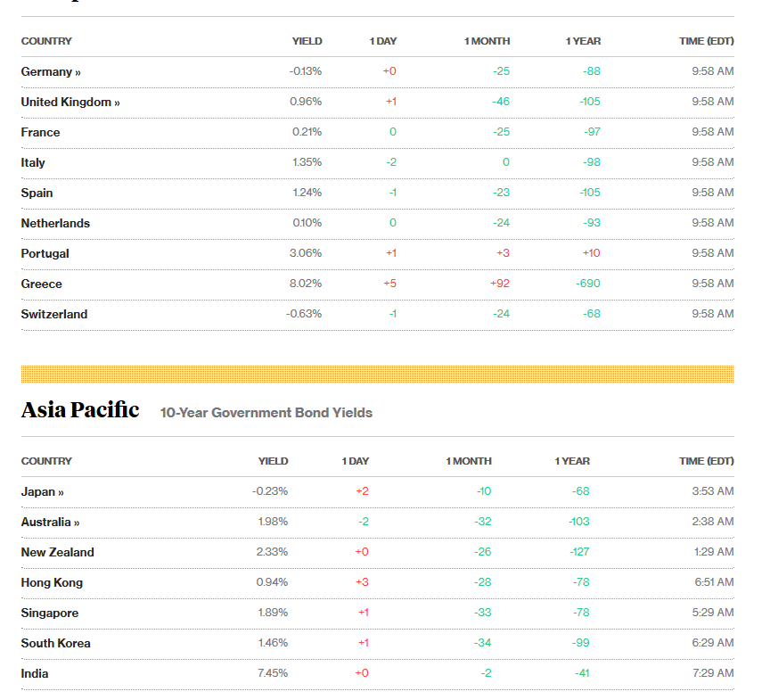Open the Australia bond yields link

point(50,522)
